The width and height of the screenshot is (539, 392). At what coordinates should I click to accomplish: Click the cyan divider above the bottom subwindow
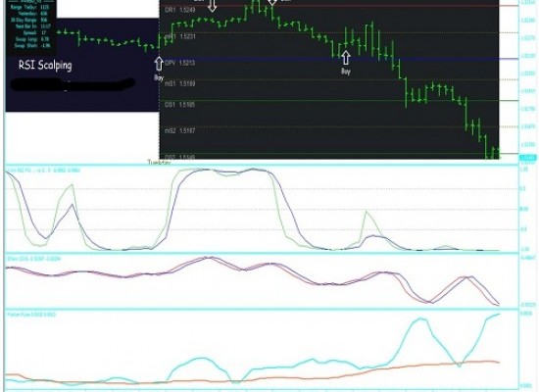click(x=262, y=310)
